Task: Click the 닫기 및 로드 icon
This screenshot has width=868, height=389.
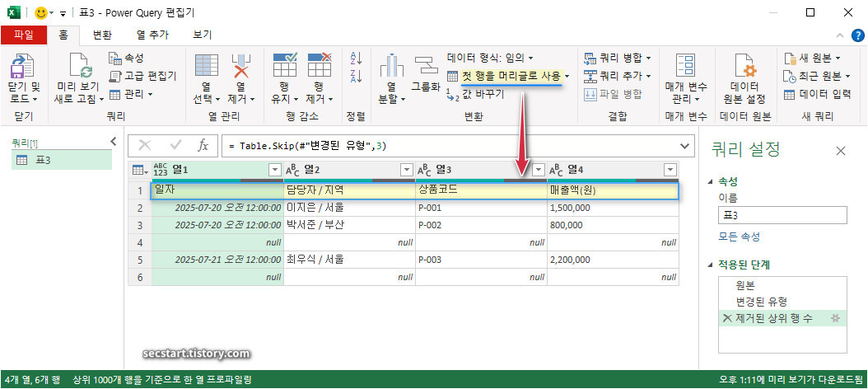Action: [23, 65]
